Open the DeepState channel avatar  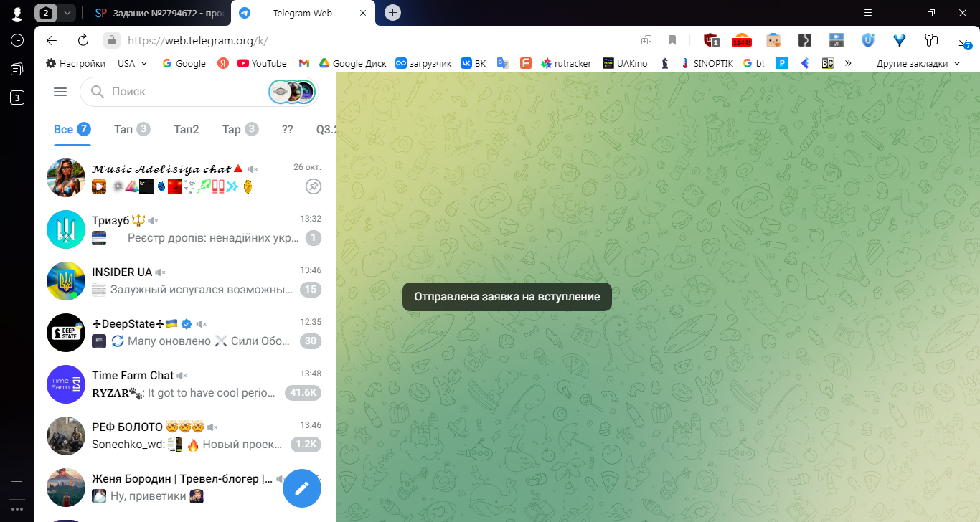[66, 333]
